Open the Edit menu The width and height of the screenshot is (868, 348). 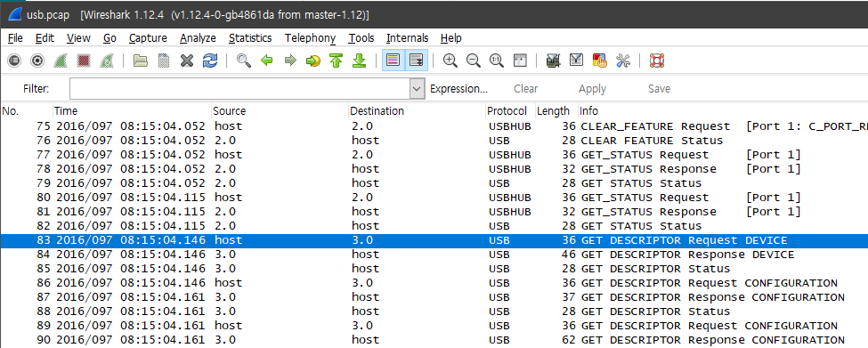[x=45, y=38]
